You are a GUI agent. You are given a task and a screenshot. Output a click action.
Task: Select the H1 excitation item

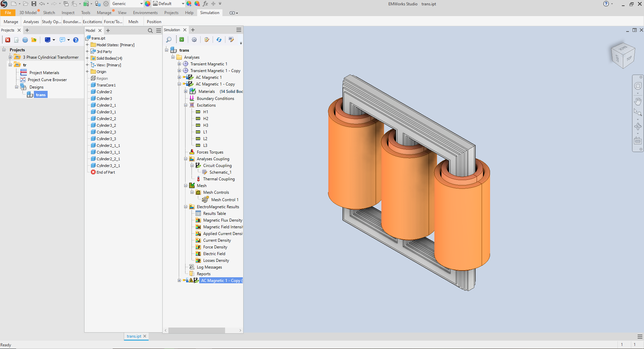[206, 112]
